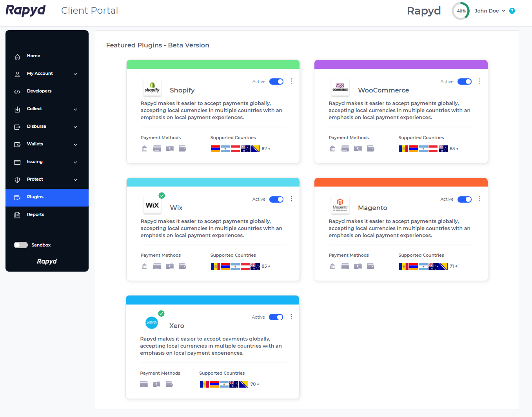Click the 83 + countries count on WooCommerce
Viewport: 532px width, 417px height.
pyautogui.click(x=454, y=149)
